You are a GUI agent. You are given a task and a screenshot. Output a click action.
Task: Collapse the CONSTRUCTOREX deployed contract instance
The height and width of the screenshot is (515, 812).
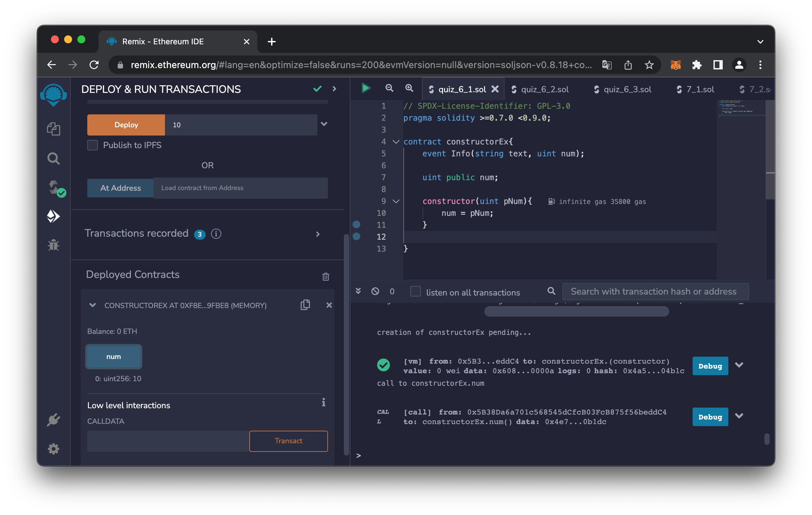(92, 305)
